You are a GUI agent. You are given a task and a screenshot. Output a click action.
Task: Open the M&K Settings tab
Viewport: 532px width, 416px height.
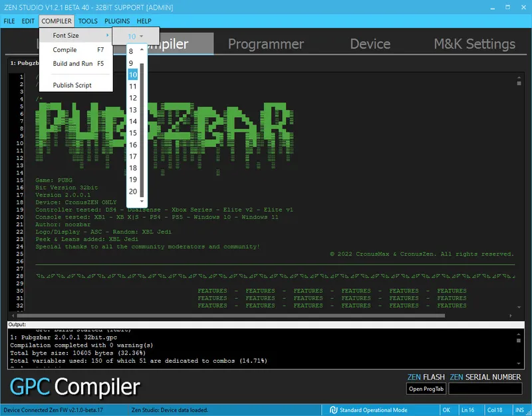[473, 44]
